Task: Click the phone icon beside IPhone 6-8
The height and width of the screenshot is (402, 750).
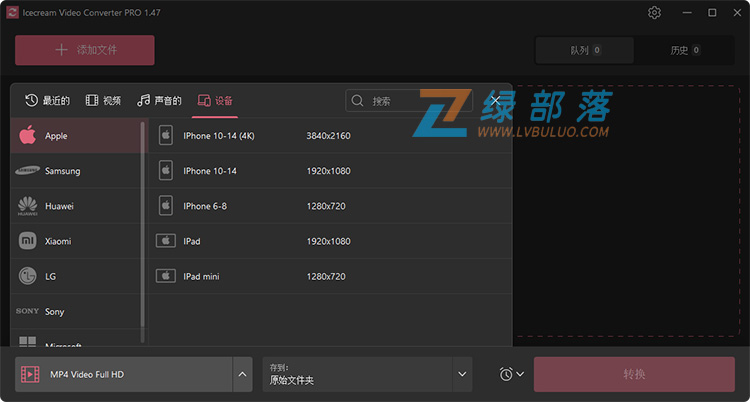Action: [x=165, y=206]
